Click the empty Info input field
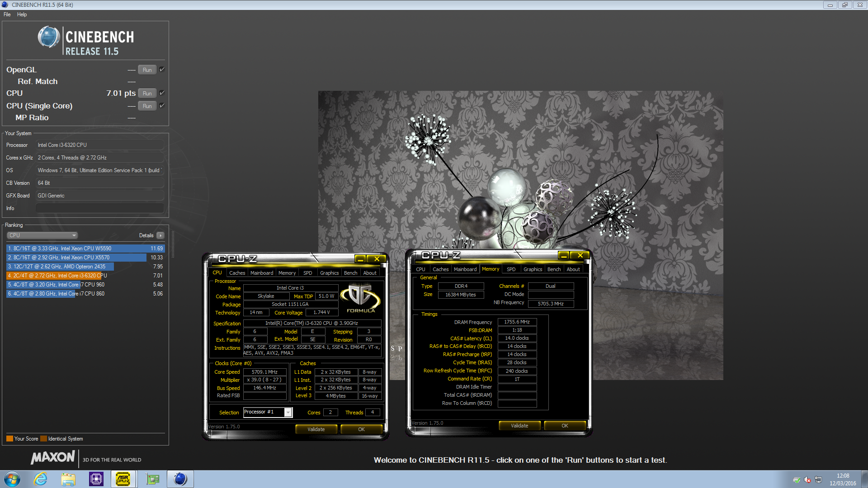 point(100,208)
